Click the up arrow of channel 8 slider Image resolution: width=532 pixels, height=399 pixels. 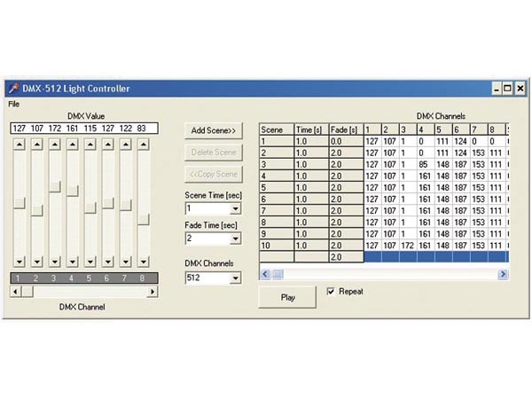click(x=144, y=145)
